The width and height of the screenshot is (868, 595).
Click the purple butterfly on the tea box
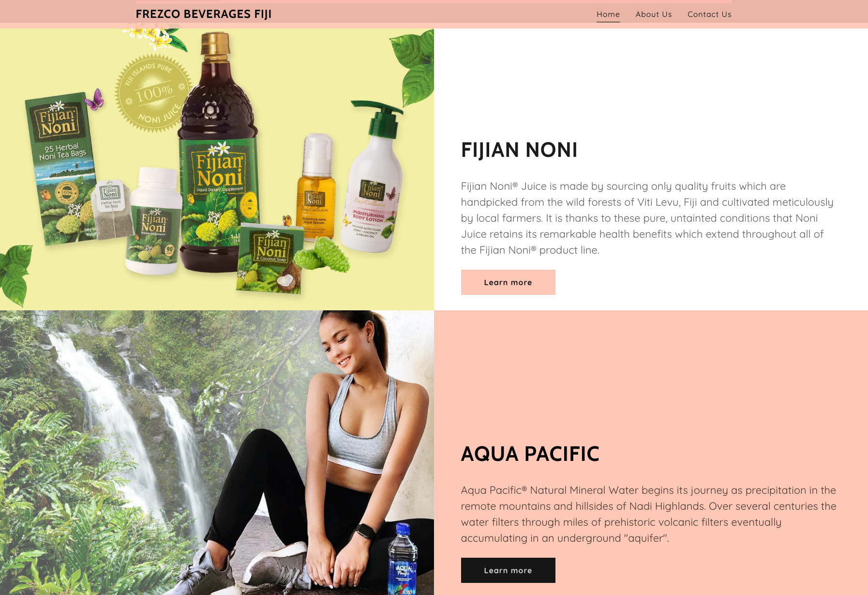95,100
